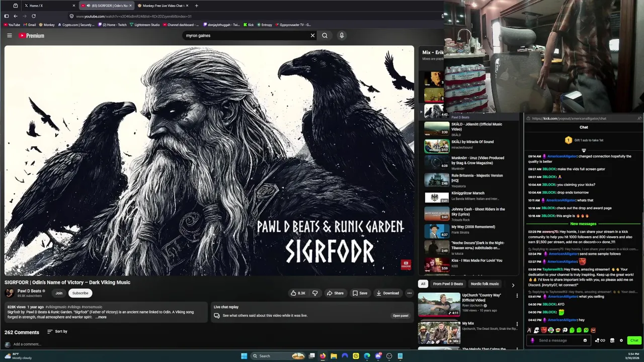Open the Sort by comments dropdown
Viewport: 644px width, 362px height.
[x=57, y=331]
